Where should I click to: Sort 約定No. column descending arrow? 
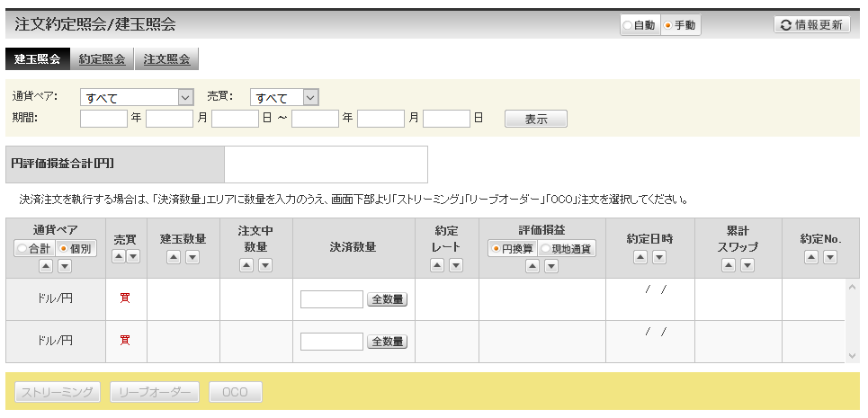pos(829,257)
